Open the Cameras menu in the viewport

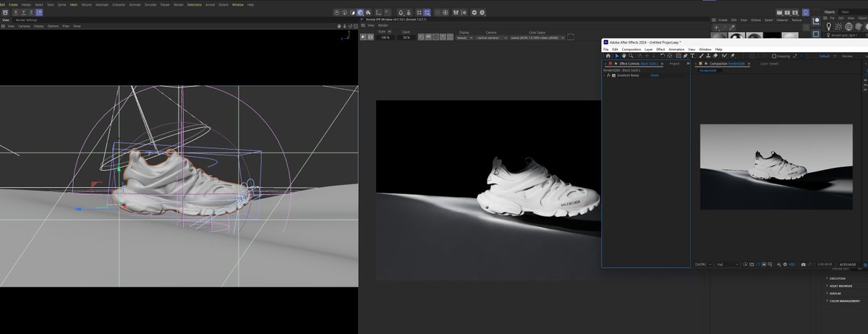coord(24,25)
